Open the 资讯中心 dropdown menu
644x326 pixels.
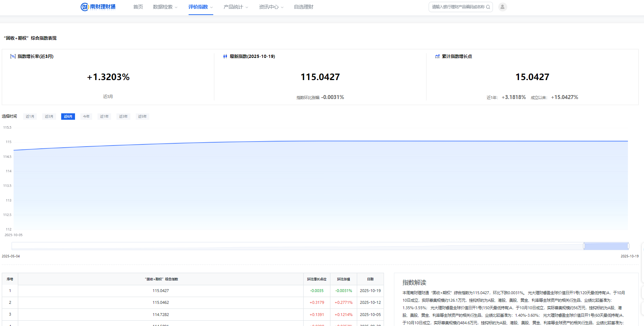(x=271, y=7)
